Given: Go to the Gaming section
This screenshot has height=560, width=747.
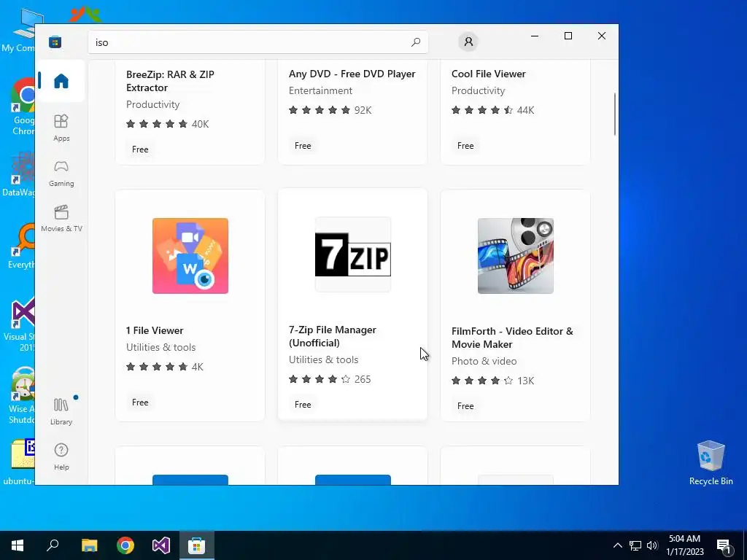Looking at the screenshot, I should pos(61,174).
